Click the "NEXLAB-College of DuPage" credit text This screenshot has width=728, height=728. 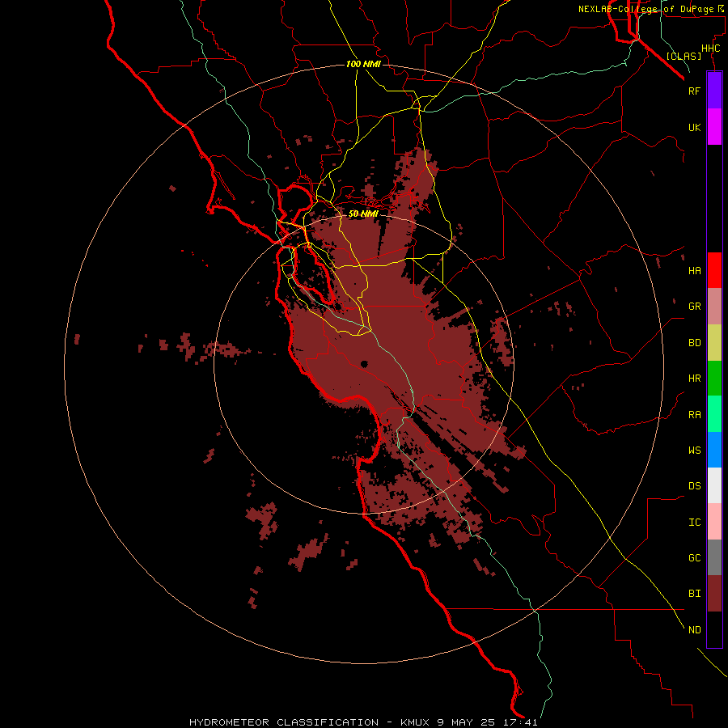click(x=645, y=9)
